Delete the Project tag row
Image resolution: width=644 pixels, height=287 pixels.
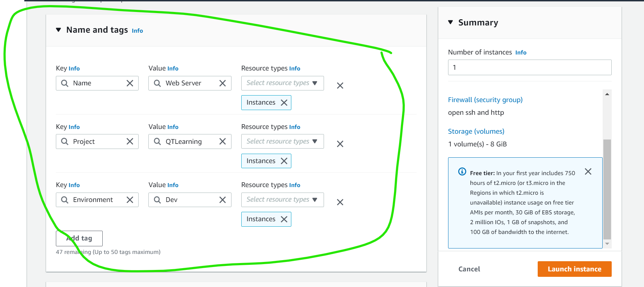(340, 144)
